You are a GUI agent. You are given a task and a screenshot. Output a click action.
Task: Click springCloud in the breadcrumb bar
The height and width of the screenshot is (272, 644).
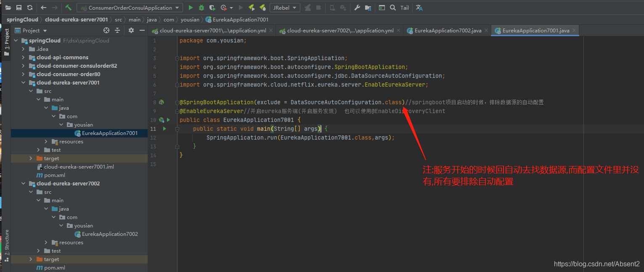click(22, 19)
